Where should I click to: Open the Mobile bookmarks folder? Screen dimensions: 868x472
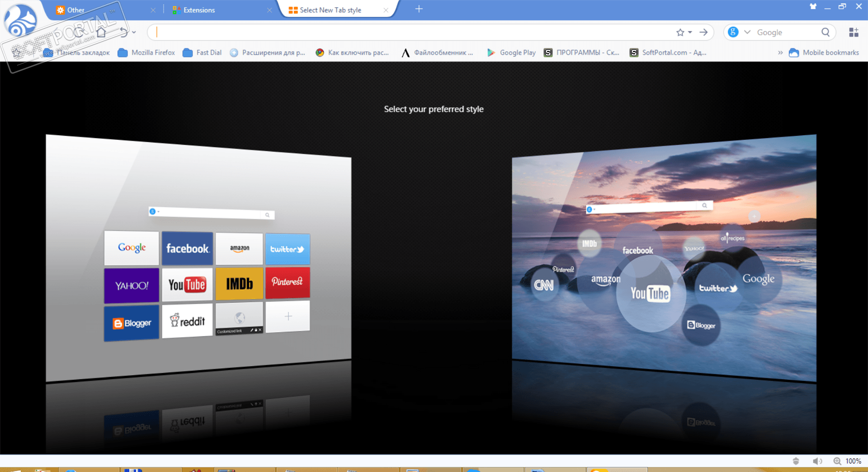(x=824, y=52)
